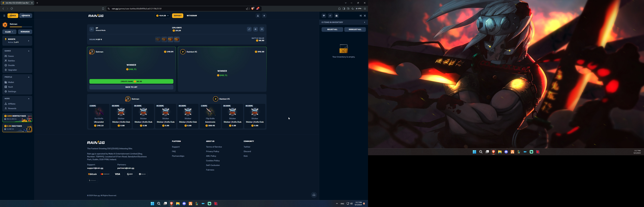This screenshot has height=207, width=644.
Task: Expand the Boosts section arrow
Action: [28, 41]
